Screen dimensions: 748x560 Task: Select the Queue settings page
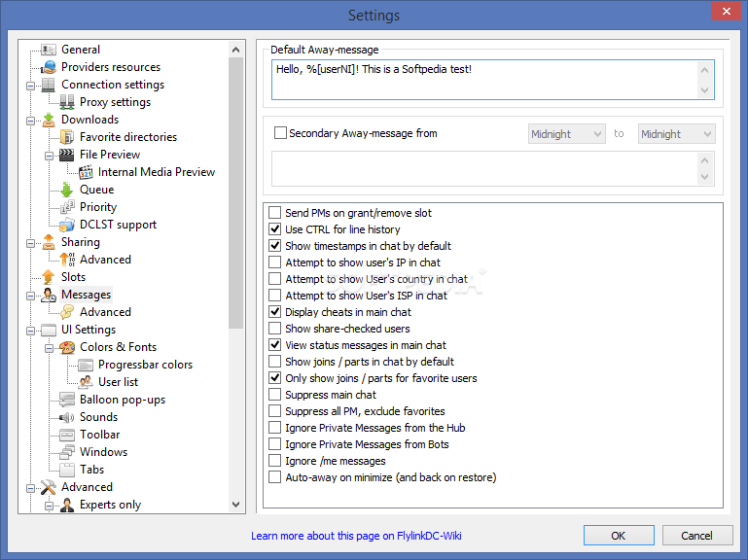(x=97, y=190)
